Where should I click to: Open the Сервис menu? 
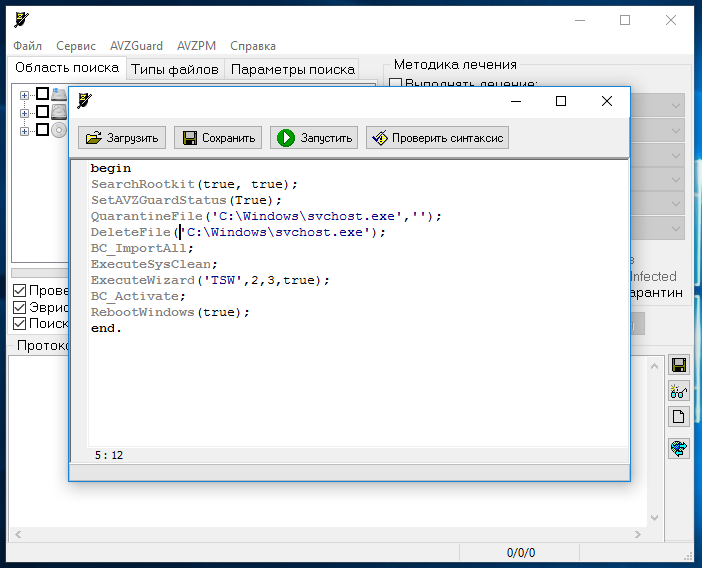(x=76, y=46)
